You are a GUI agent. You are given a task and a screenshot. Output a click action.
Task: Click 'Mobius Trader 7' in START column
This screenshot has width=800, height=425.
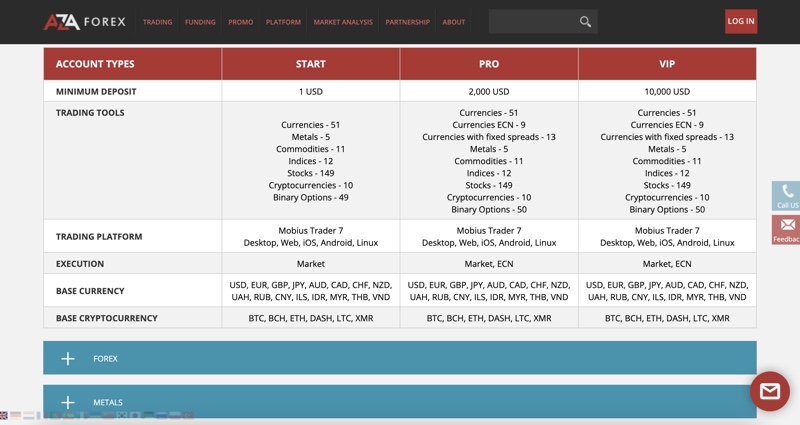[311, 231]
